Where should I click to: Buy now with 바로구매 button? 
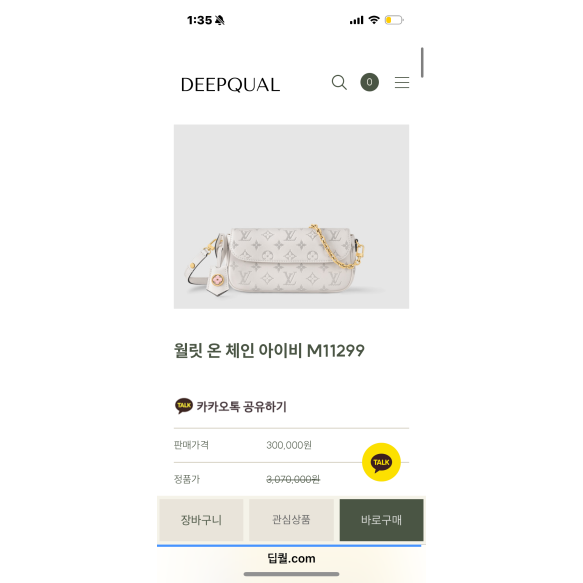click(x=381, y=520)
